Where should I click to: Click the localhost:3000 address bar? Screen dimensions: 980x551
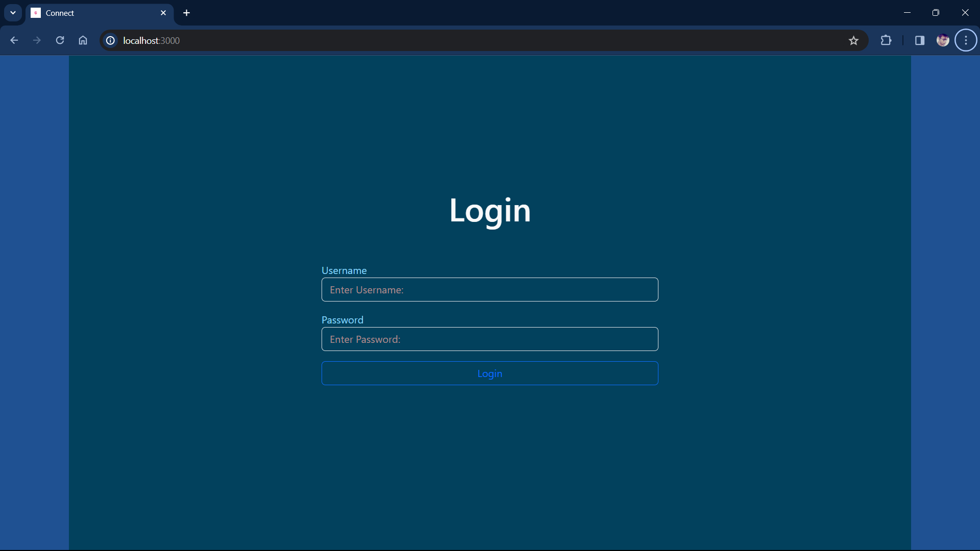click(459, 40)
